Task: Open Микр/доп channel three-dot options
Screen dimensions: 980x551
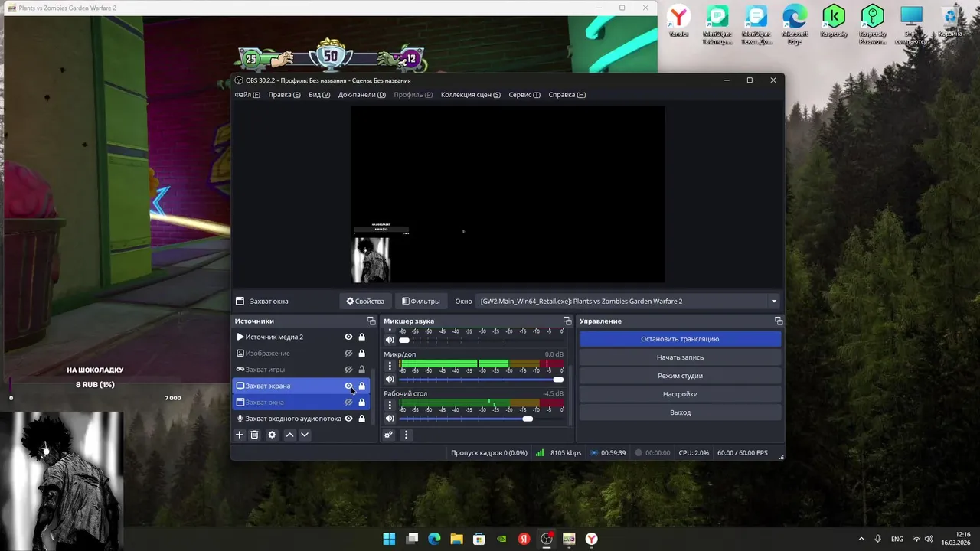Action: pyautogui.click(x=390, y=366)
